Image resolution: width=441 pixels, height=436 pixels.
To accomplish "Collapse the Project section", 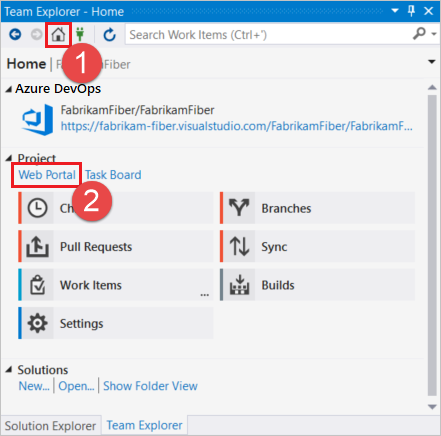I will tap(9, 158).
